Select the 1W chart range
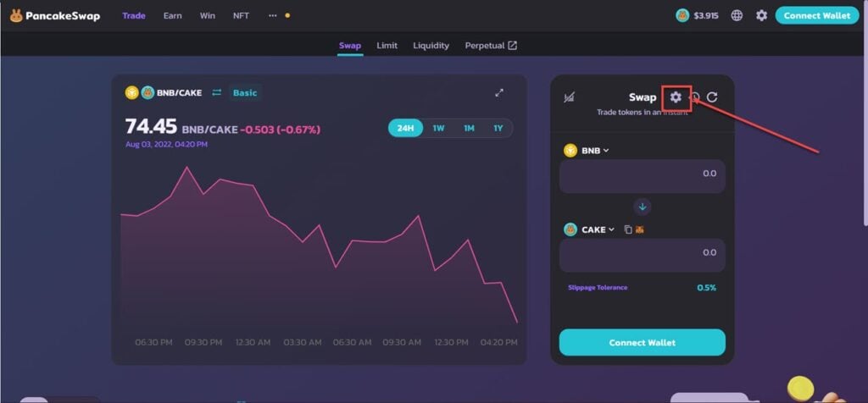 point(438,128)
